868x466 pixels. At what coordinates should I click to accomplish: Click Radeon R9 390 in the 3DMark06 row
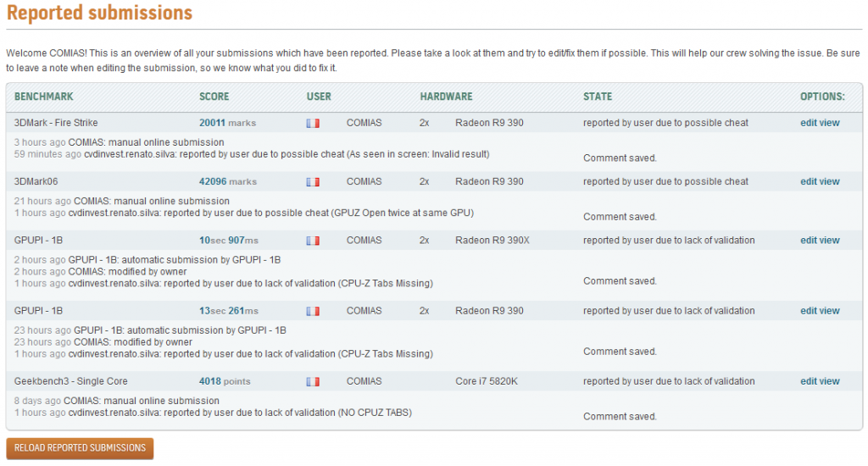[489, 181]
